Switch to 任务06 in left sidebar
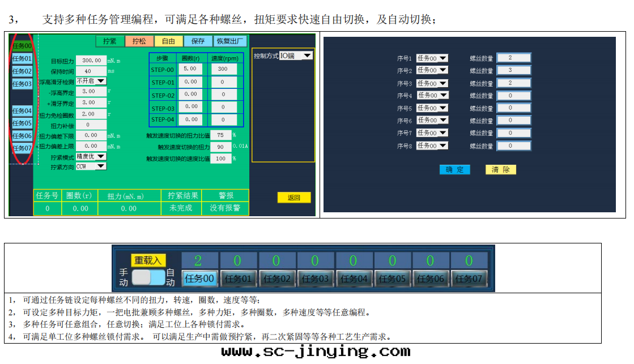Screen dimensions: 634x364 point(22,136)
